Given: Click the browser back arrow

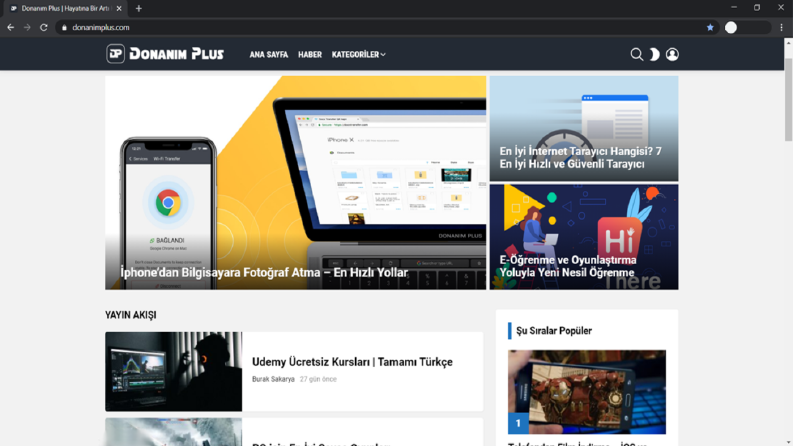Looking at the screenshot, I should click(x=11, y=27).
